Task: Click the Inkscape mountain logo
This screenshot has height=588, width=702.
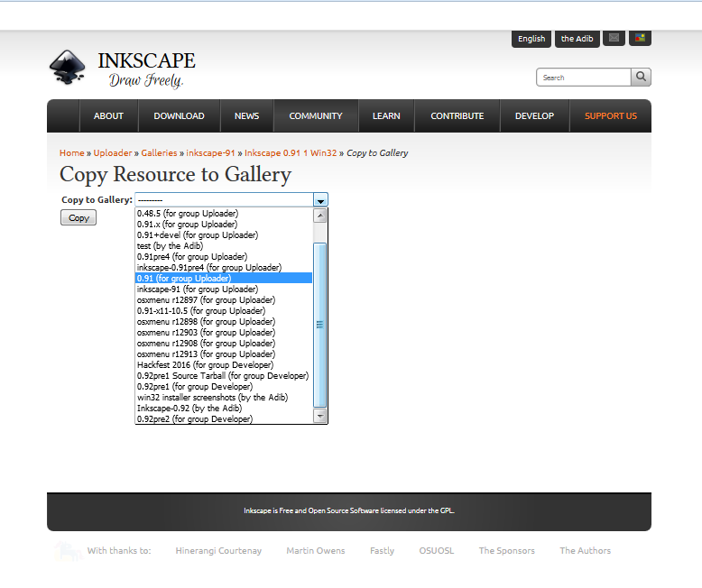Action: click(x=67, y=67)
